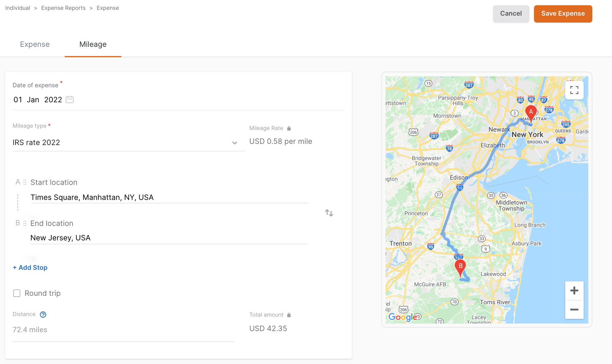Screen dimensions: 612x364
Task: Cancel the expense entry
Action: [x=511, y=14]
